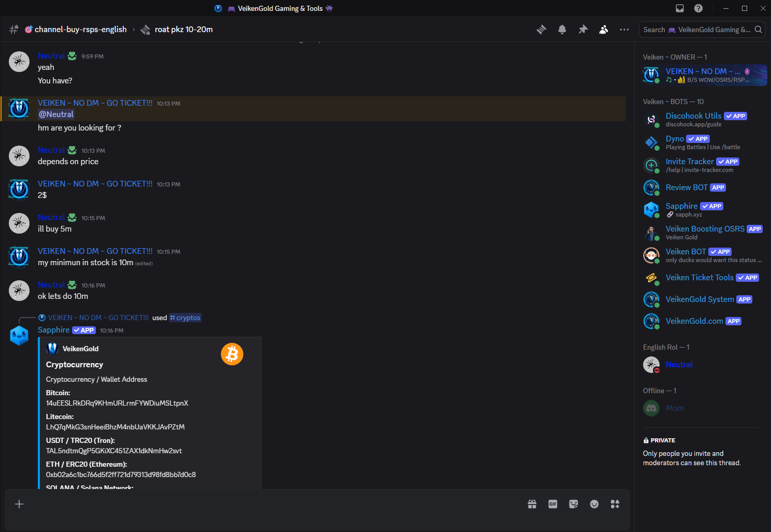Open the Help question mark icon
The height and width of the screenshot is (532, 771).
click(x=698, y=8)
